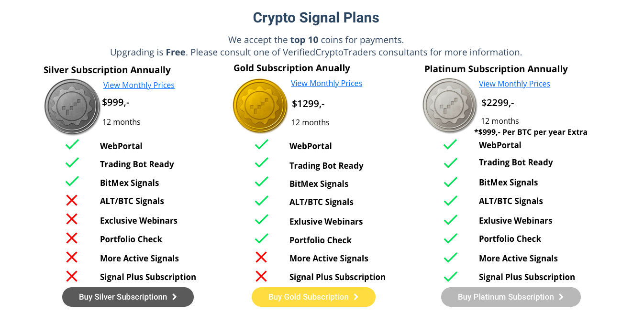Click the chevron arrow on Buy Gold button
This screenshot has width=644, height=313.
point(356,297)
